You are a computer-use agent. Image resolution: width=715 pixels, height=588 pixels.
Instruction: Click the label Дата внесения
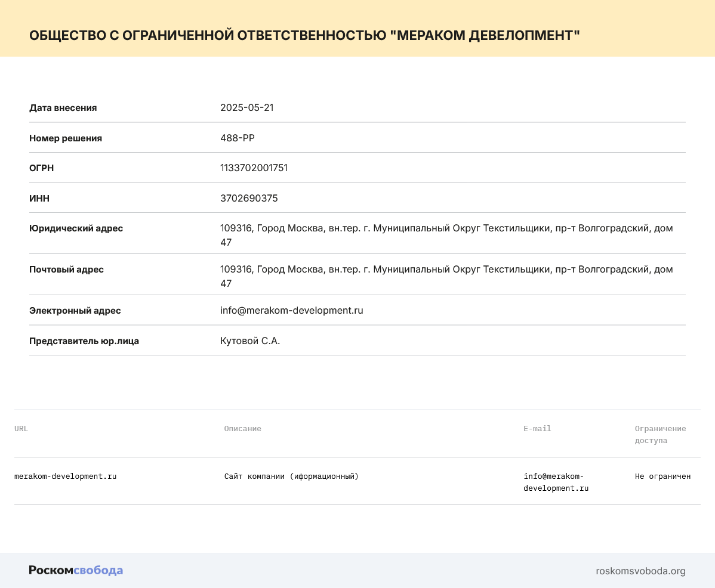pos(63,108)
